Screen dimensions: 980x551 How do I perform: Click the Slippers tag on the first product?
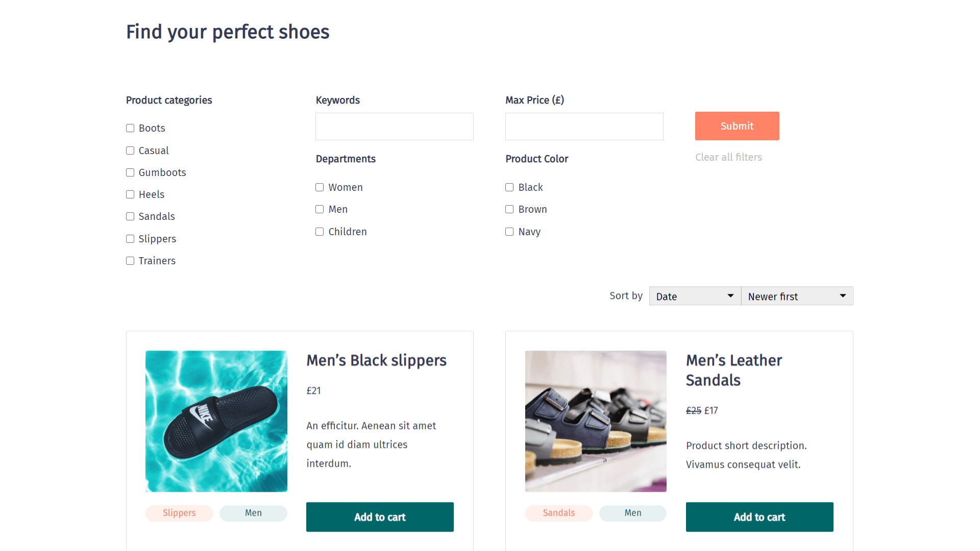click(x=179, y=513)
